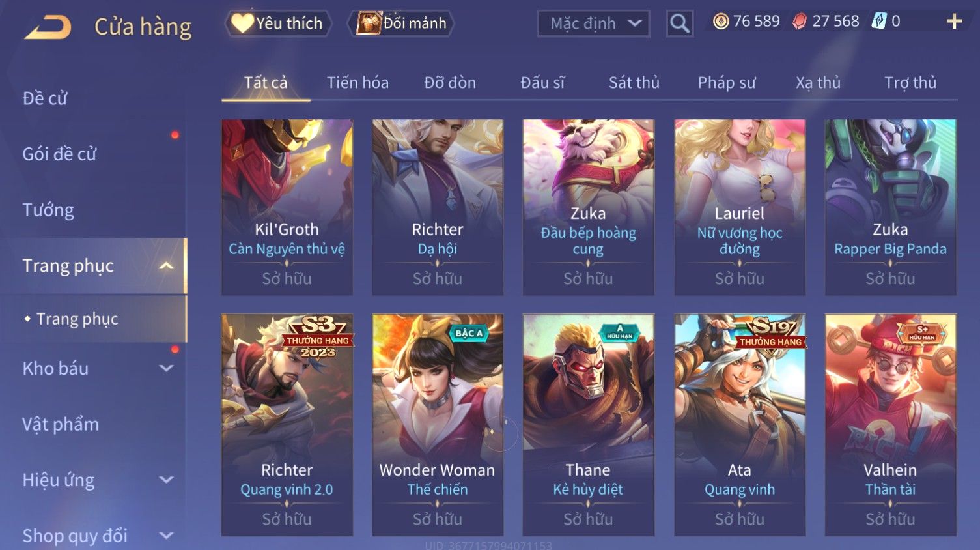Viewport: 980px width, 550px height.
Task: Switch to the Pháp sư tab
Action: (727, 83)
